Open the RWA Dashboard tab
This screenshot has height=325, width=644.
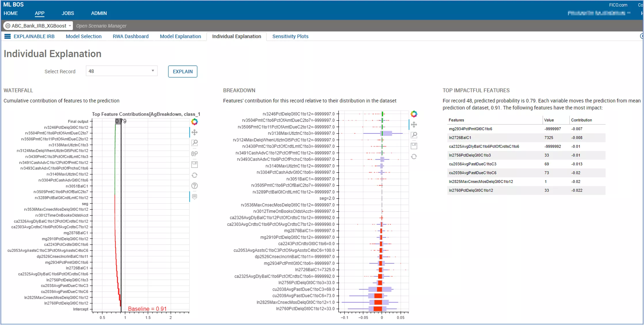[x=131, y=36]
